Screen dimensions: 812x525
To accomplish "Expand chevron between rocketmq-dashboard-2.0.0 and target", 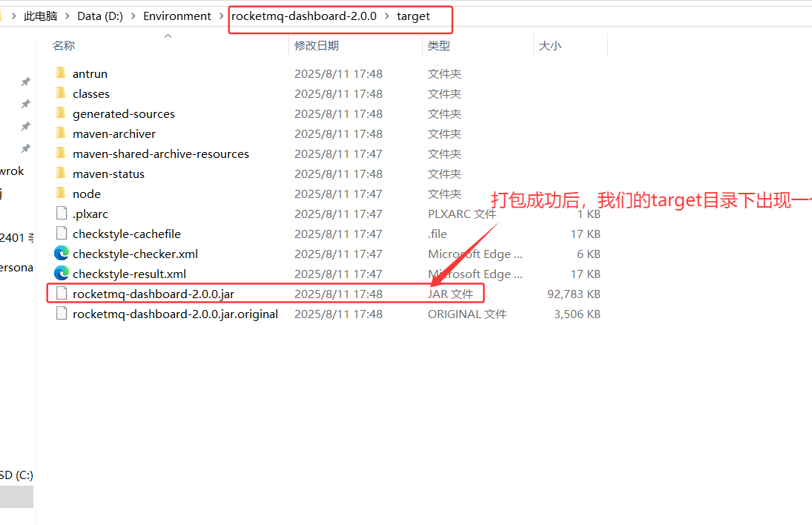I will point(386,16).
